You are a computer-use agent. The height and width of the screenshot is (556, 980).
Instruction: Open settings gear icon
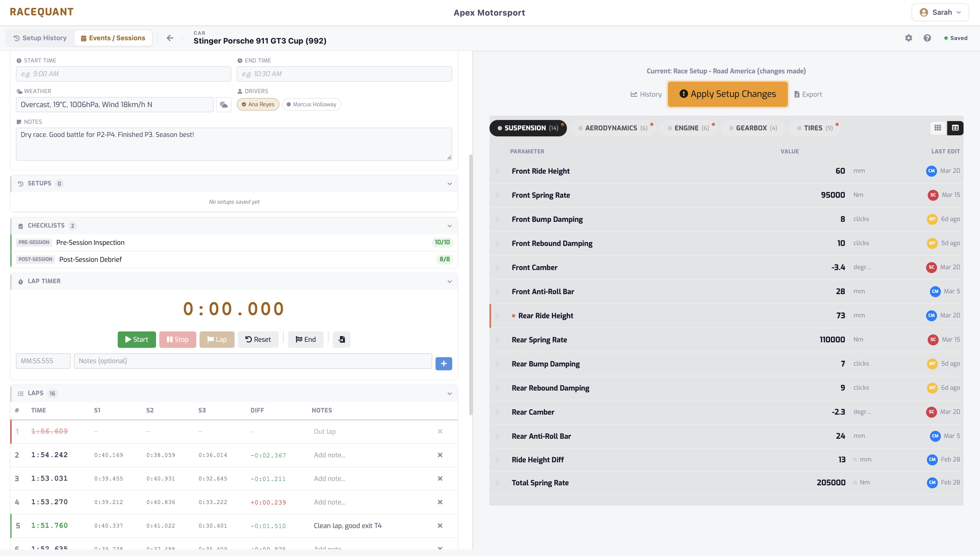909,38
